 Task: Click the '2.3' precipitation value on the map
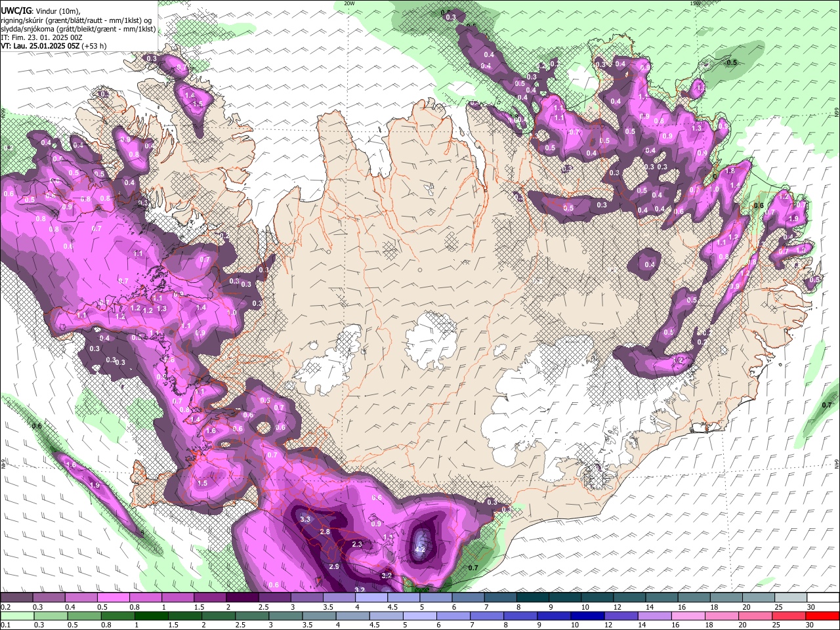tap(357, 545)
